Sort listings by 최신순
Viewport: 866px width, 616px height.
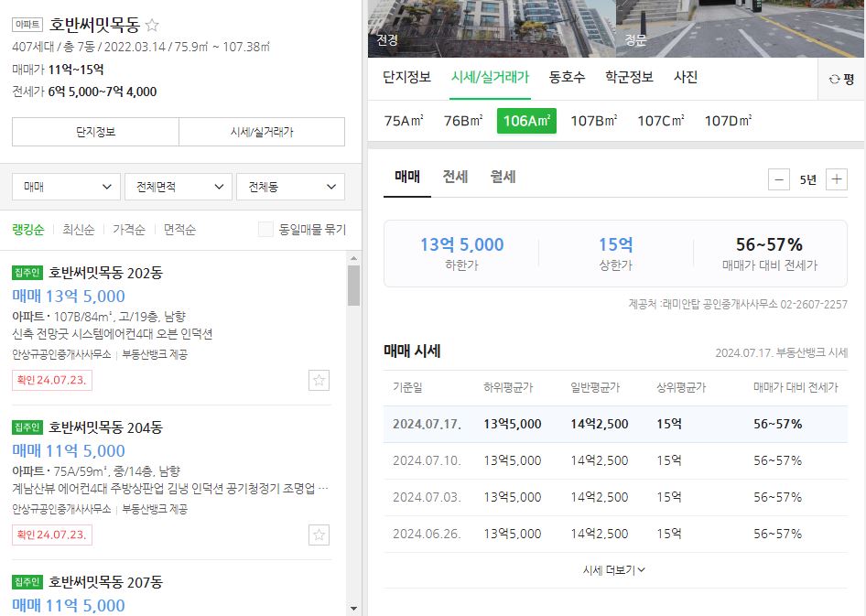tap(79, 230)
